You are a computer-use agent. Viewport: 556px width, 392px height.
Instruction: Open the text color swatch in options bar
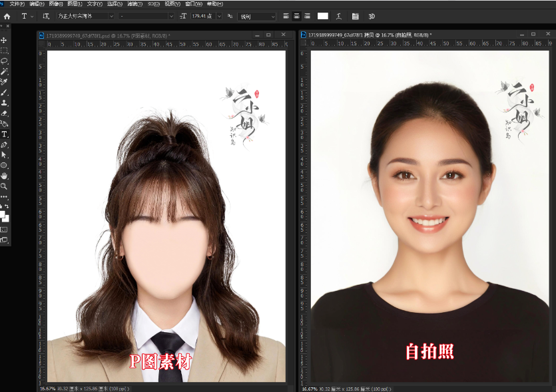(x=323, y=16)
